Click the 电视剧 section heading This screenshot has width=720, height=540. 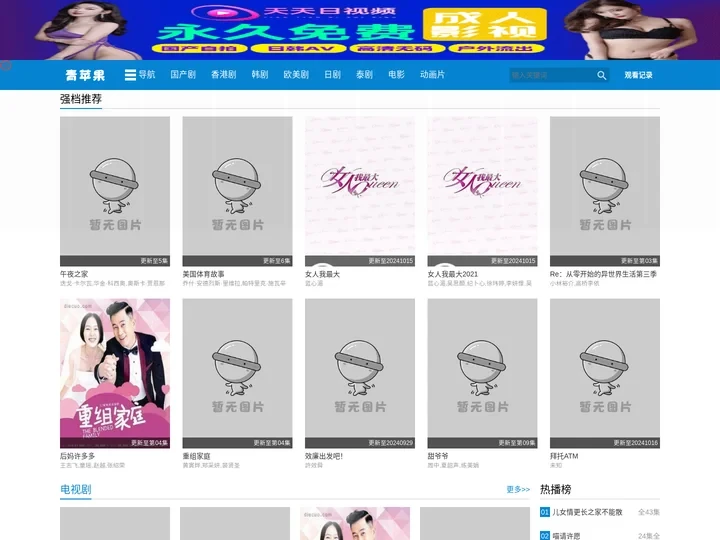pos(76,489)
